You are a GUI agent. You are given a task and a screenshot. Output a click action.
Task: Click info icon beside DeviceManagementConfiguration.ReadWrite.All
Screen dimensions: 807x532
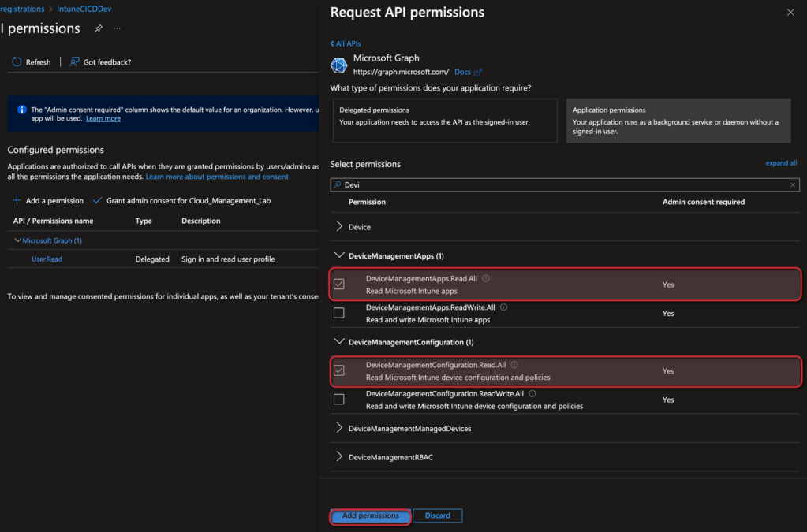(x=532, y=393)
